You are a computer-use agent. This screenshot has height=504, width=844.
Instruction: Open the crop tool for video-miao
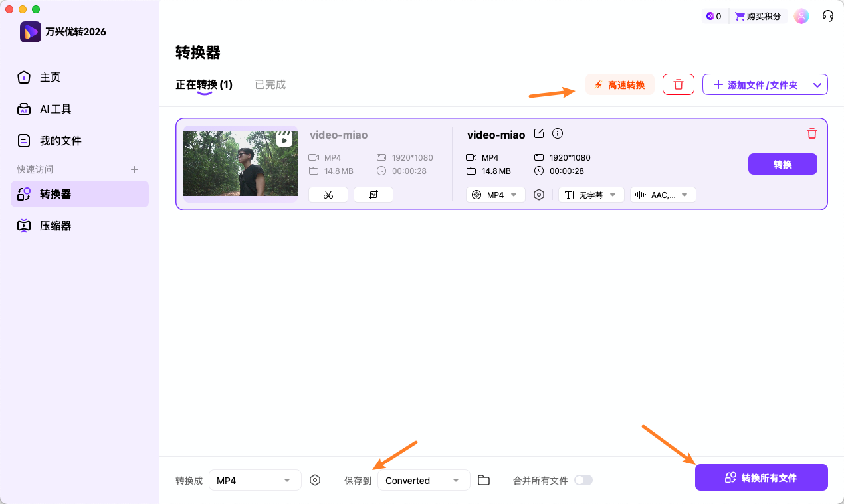373,195
